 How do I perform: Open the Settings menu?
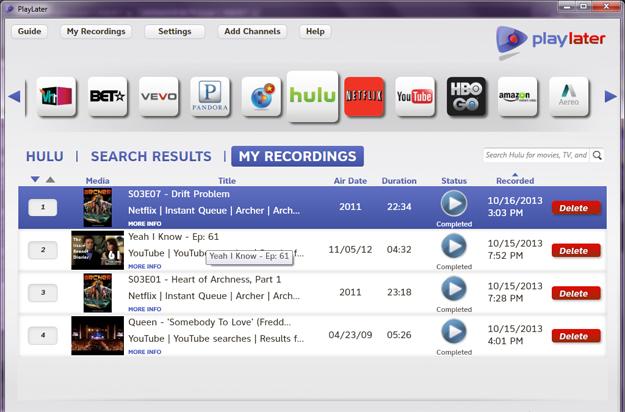coord(175,31)
